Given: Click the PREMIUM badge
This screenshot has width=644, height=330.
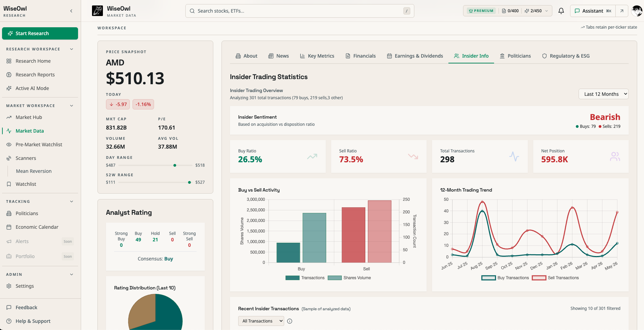Looking at the screenshot, I should point(481,11).
